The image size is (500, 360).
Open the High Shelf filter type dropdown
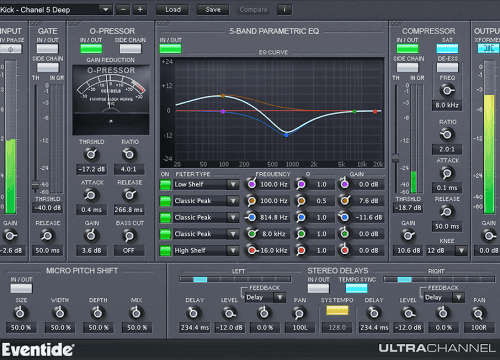pyautogui.click(x=233, y=250)
